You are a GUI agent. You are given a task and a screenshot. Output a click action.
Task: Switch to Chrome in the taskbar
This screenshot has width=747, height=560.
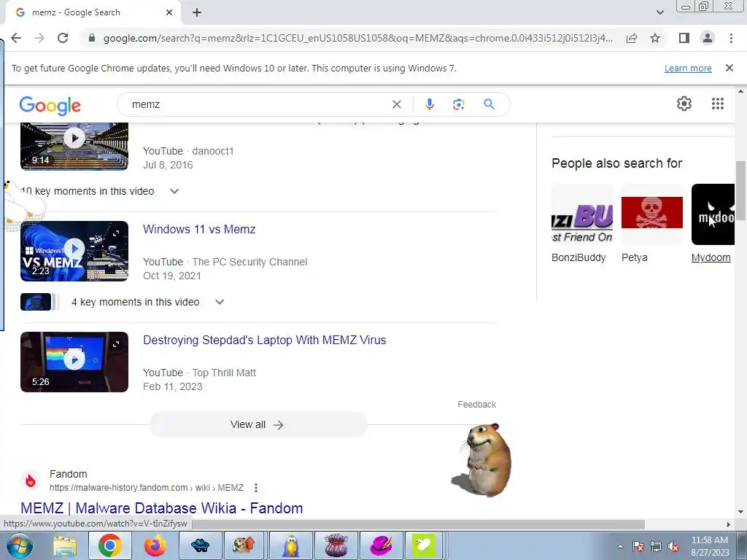pyautogui.click(x=109, y=545)
